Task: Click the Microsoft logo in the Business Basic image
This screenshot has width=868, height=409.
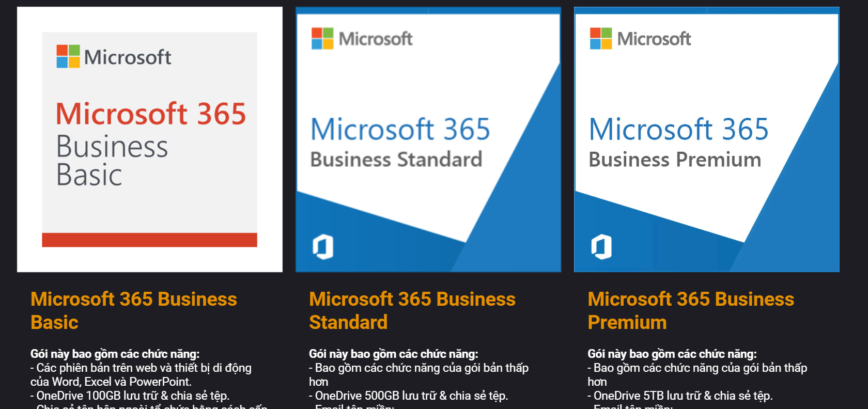Action: click(x=114, y=56)
